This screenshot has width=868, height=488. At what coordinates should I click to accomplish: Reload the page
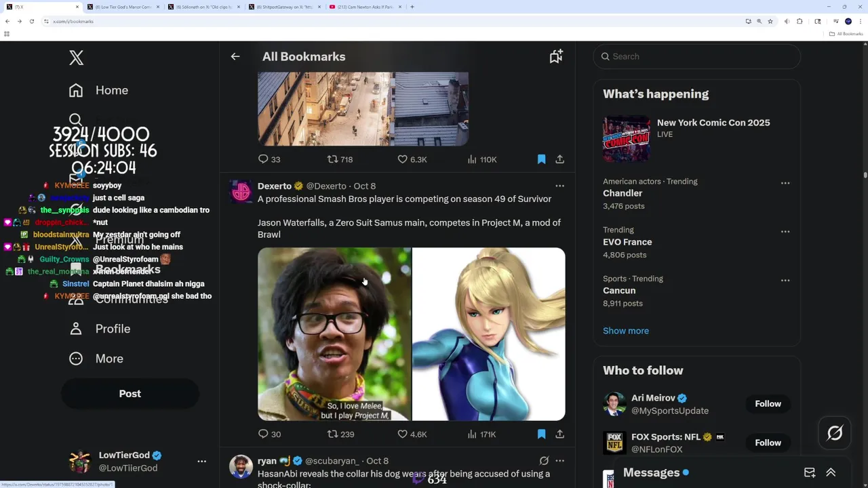point(31,21)
